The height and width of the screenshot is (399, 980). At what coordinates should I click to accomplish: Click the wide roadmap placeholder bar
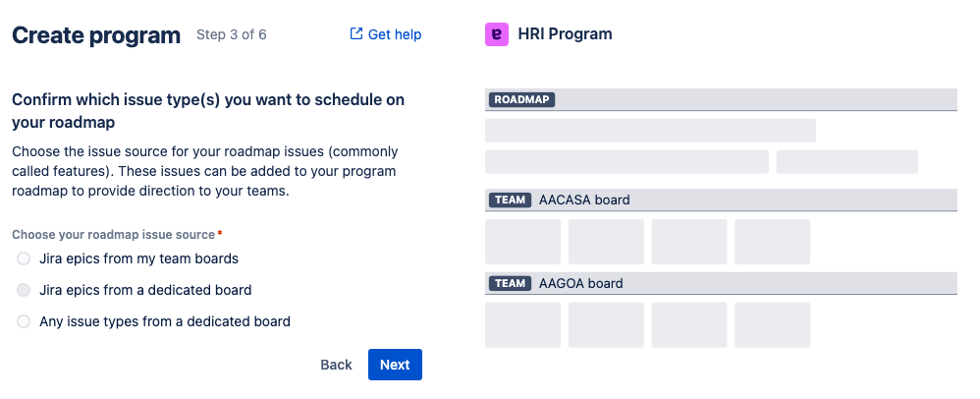(x=650, y=131)
